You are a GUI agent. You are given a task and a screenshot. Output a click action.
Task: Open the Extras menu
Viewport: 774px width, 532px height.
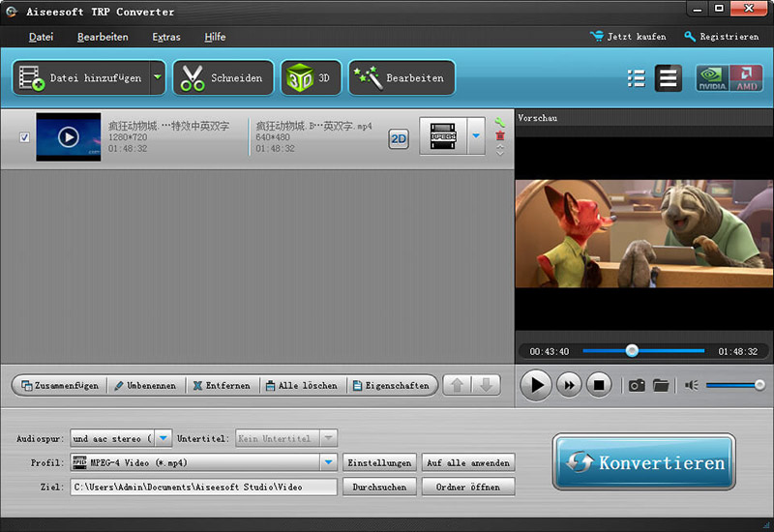(x=166, y=37)
